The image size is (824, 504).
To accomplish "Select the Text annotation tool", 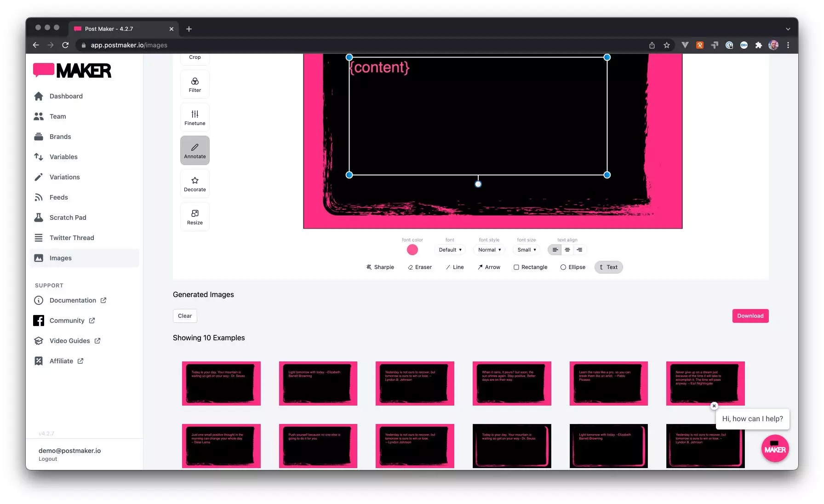I will 608,267.
